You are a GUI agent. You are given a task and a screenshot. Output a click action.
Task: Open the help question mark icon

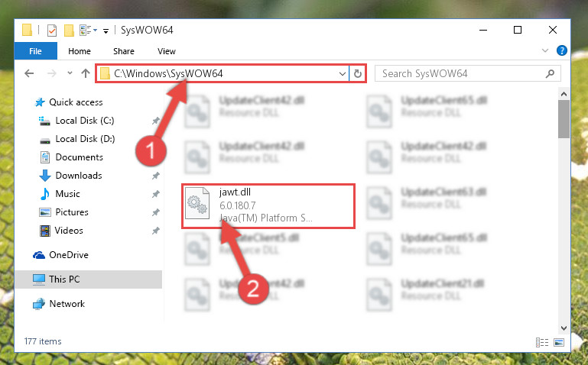[x=561, y=50]
